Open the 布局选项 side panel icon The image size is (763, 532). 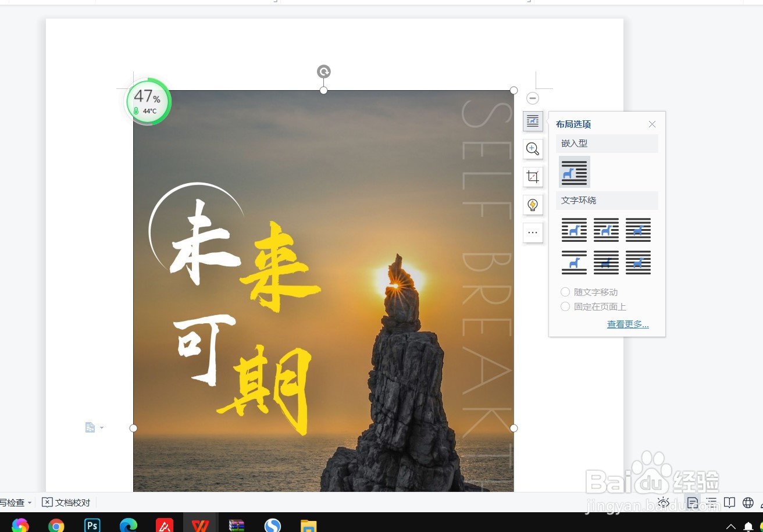point(533,121)
